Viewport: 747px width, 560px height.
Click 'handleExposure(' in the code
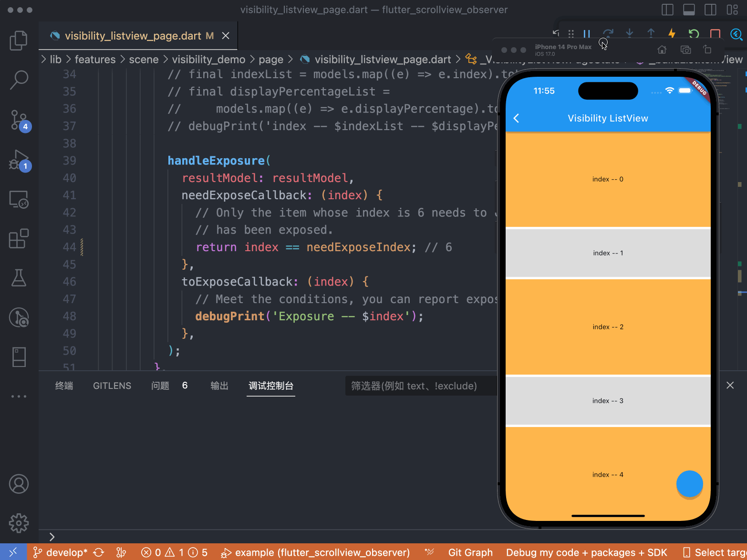pos(219,161)
